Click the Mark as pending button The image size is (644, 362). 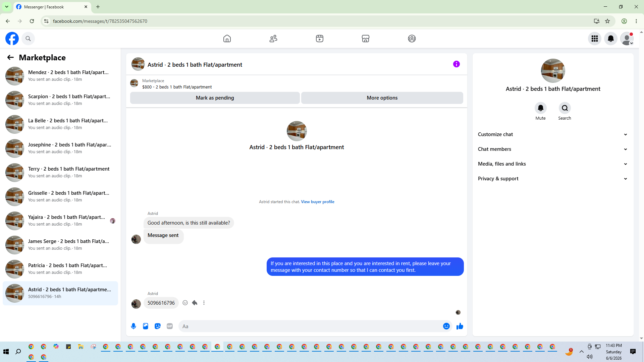point(215,98)
